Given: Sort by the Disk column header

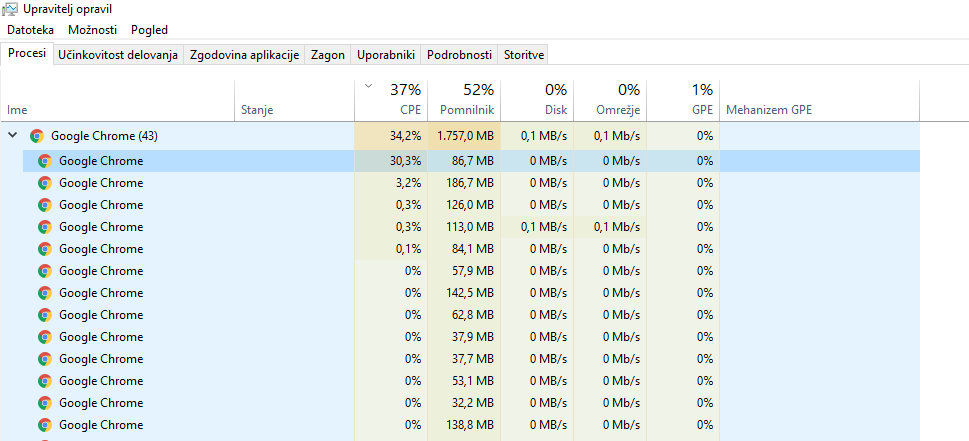Looking at the screenshot, I should tap(537, 101).
